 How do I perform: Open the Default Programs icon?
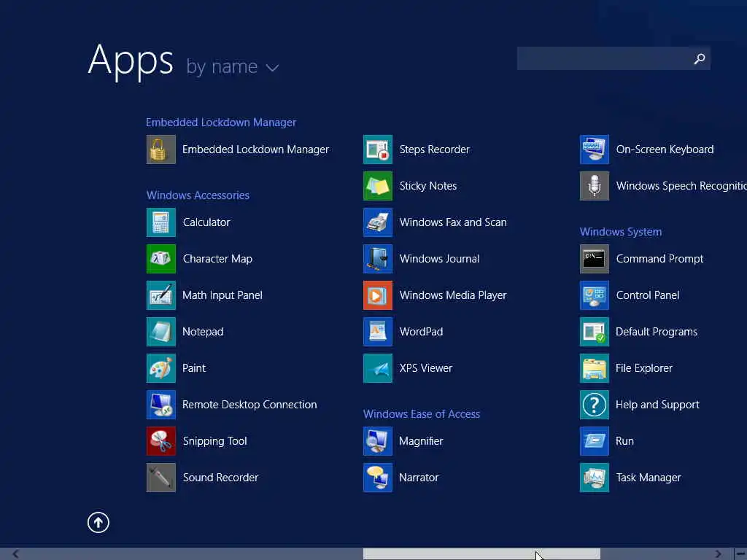click(595, 332)
